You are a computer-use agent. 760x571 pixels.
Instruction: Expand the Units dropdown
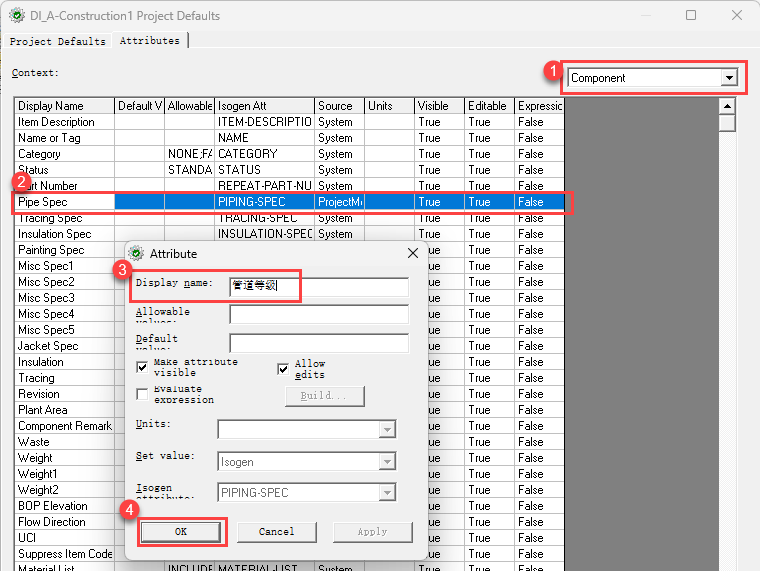point(386,429)
